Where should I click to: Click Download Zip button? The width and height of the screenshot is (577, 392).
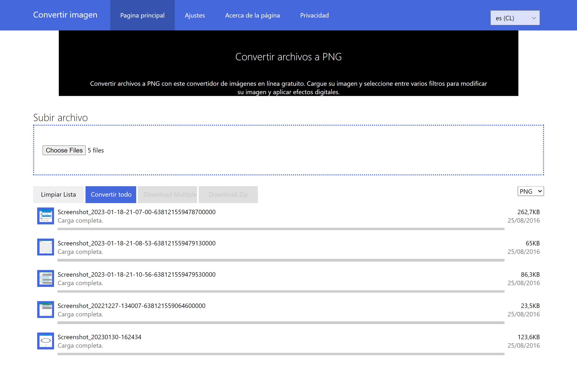pos(228,195)
